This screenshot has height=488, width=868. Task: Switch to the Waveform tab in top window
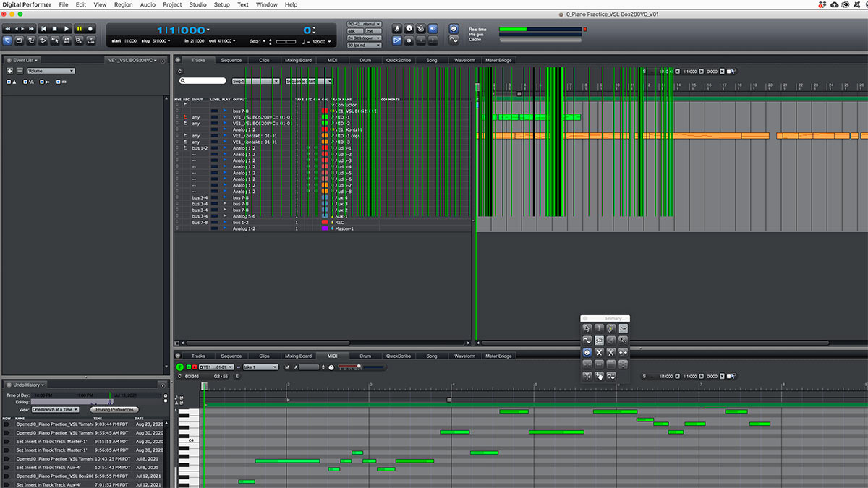(464, 61)
